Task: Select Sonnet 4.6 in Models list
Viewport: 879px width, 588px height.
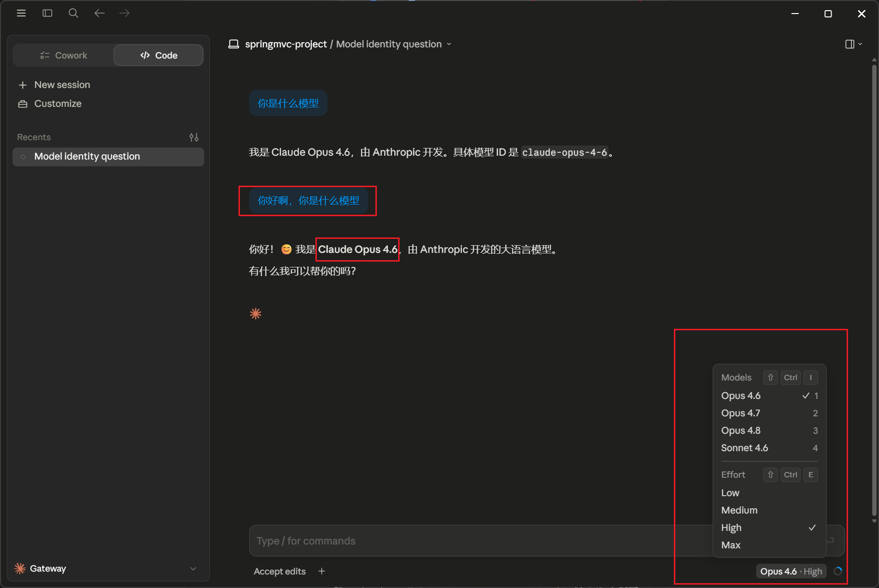Action: pos(769,448)
